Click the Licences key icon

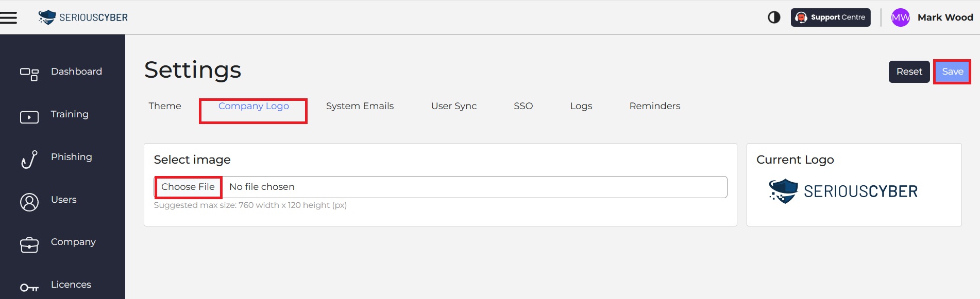click(x=29, y=288)
